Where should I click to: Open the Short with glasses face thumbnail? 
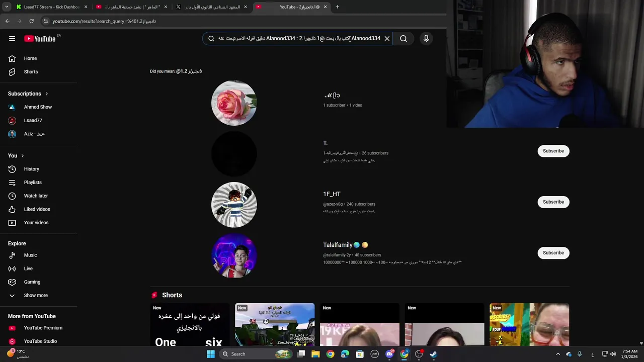coord(529,325)
